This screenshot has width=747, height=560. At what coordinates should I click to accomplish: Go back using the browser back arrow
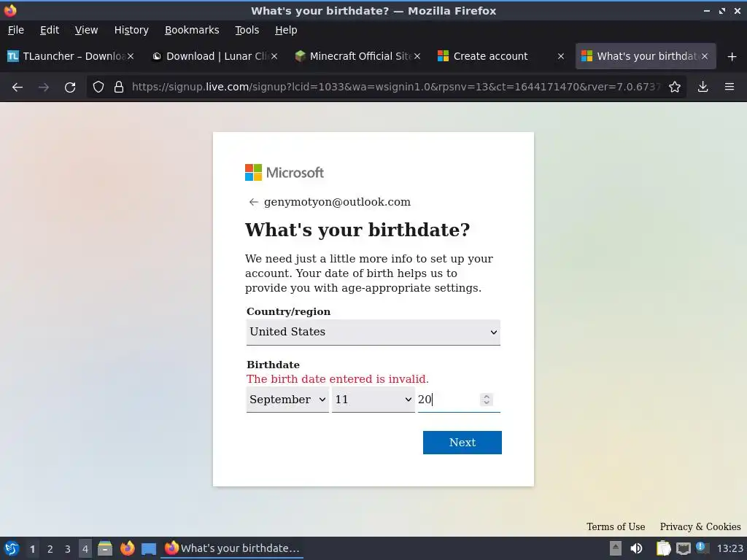click(x=18, y=87)
